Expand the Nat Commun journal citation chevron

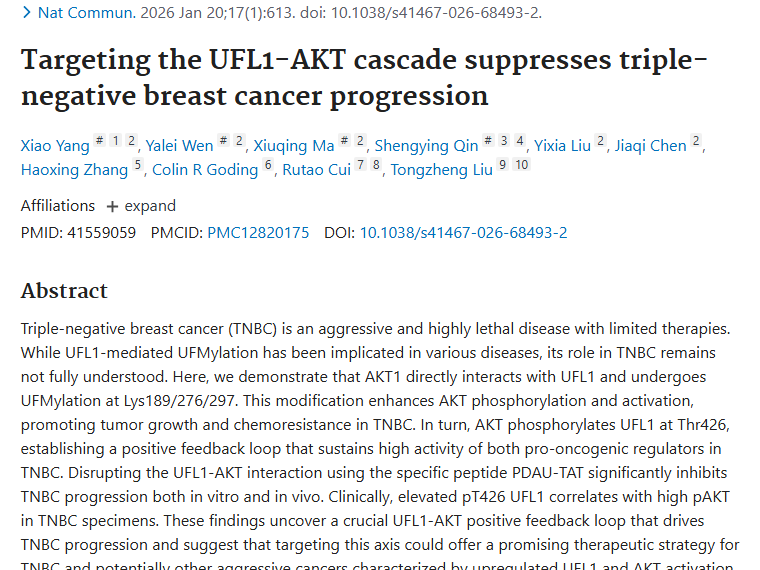pyautogui.click(x=26, y=13)
